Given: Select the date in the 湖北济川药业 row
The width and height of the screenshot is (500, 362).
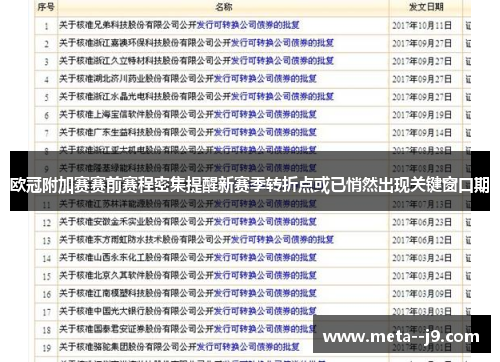Looking at the screenshot, I should tap(422, 79).
